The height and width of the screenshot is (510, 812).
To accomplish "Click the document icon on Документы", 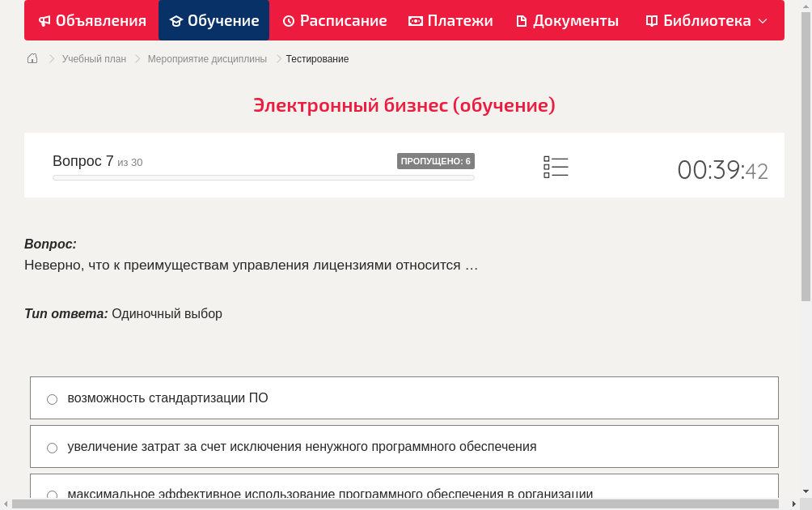I will (x=522, y=20).
